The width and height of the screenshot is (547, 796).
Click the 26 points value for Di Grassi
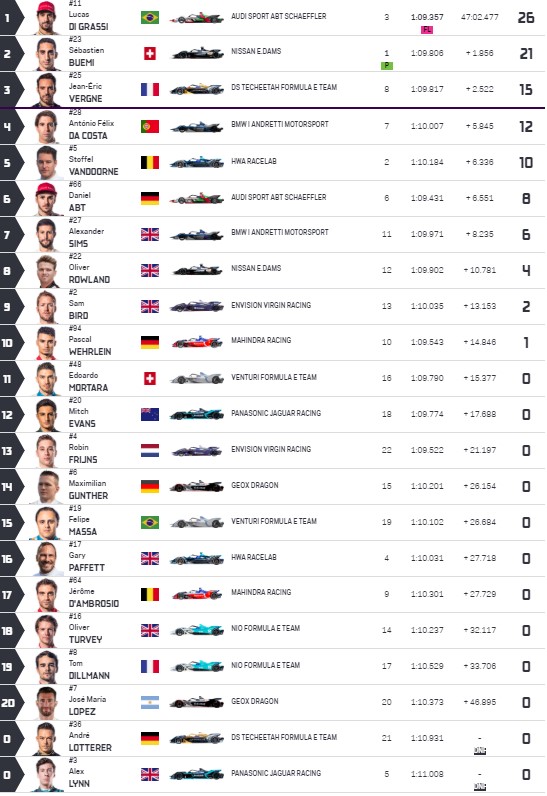[x=526, y=18]
